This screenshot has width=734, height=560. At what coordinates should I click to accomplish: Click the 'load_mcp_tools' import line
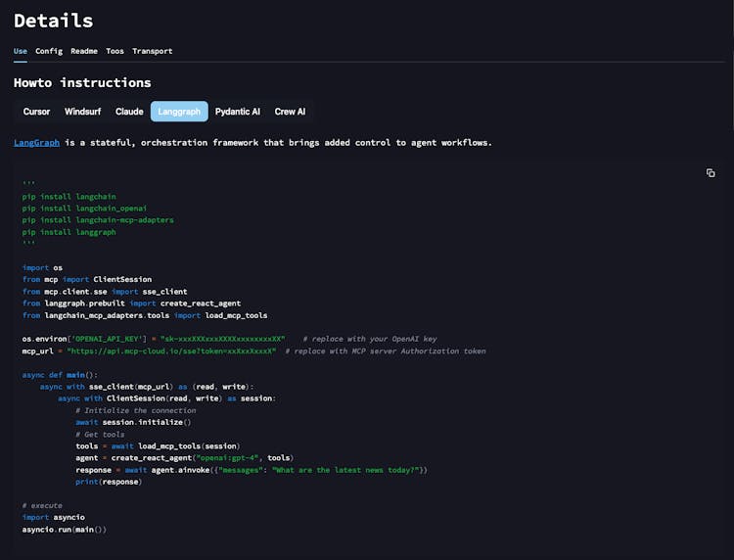point(145,315)
